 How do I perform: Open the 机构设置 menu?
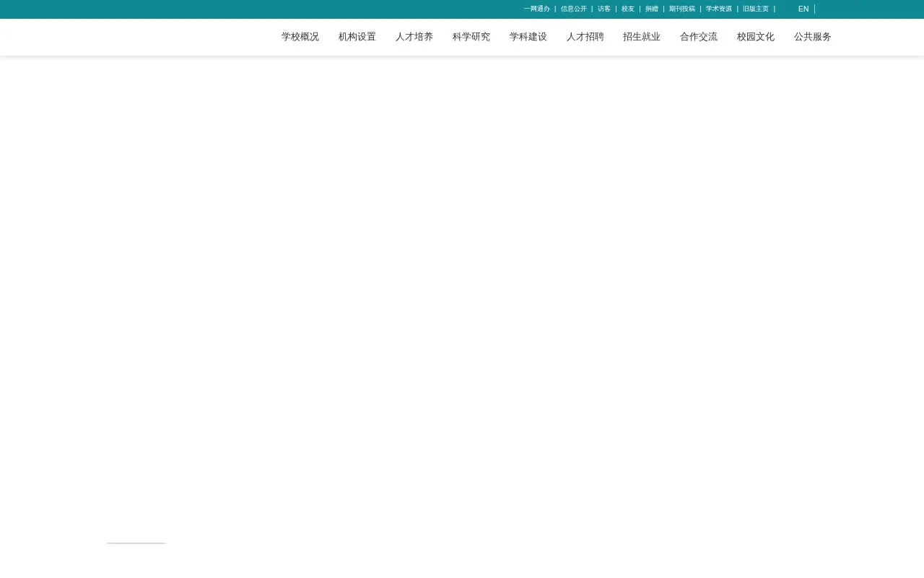click(357, 37)
